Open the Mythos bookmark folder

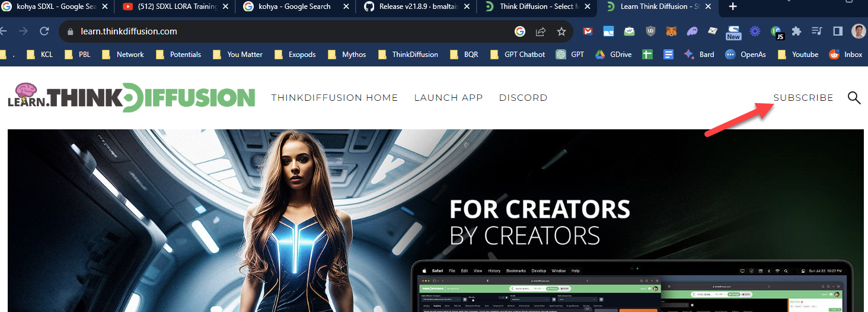click(x=346, y=55)
